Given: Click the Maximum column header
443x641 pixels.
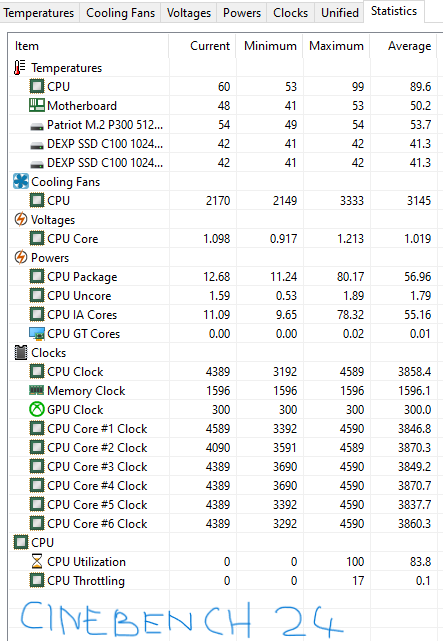Looking at the screenshot, I should (336, 46).
